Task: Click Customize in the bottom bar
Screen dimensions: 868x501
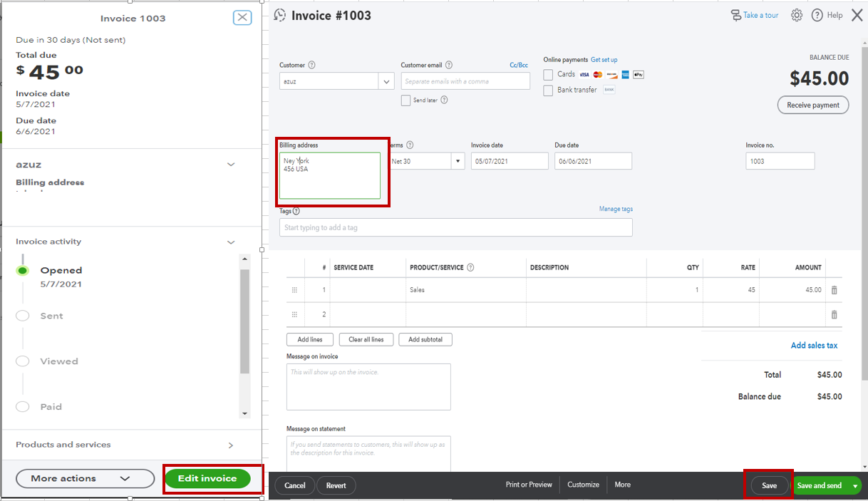Action: click(583, 485)
